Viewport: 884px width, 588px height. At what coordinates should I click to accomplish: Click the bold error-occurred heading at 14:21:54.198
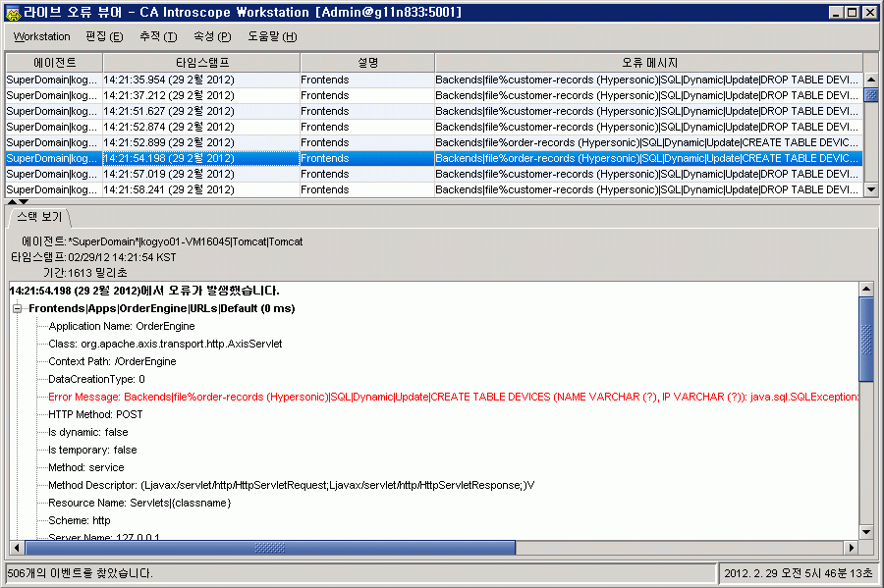pos(144,292)
